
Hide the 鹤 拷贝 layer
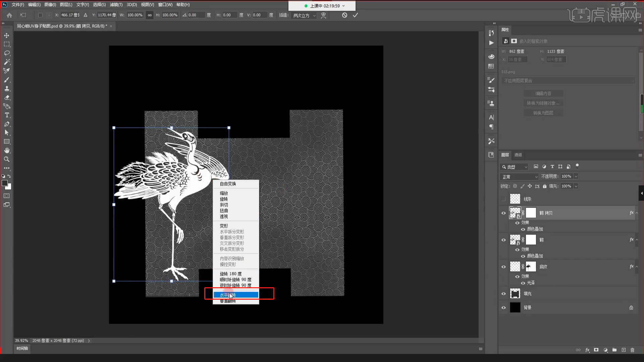coord(503,213)
